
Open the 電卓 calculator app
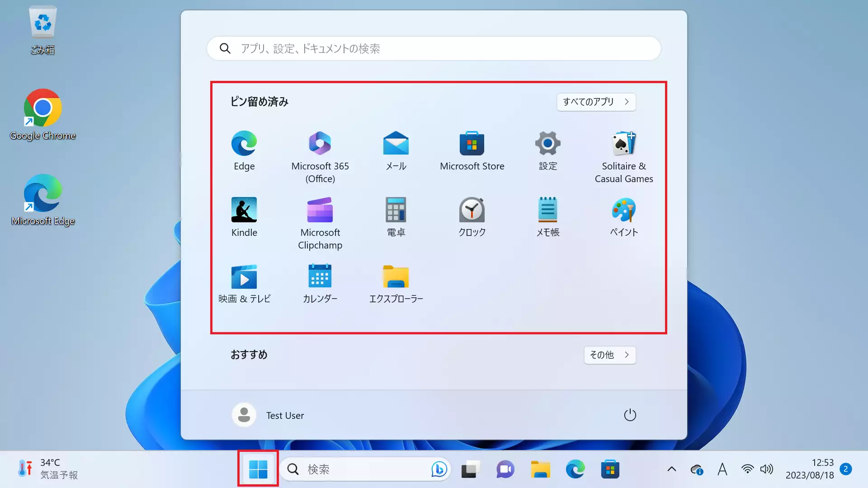tap(396, 217)
